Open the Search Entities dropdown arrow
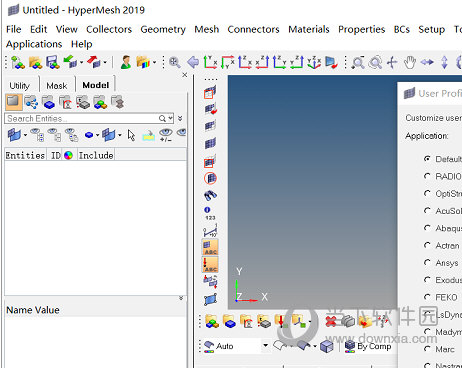Viewport: 462px width, 368px height. click(x=170, y=118)
